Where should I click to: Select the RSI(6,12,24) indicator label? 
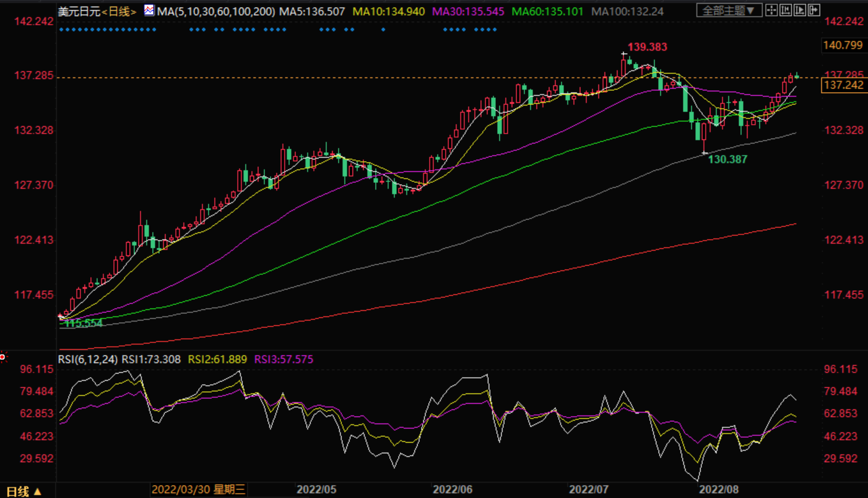[87, 359]
